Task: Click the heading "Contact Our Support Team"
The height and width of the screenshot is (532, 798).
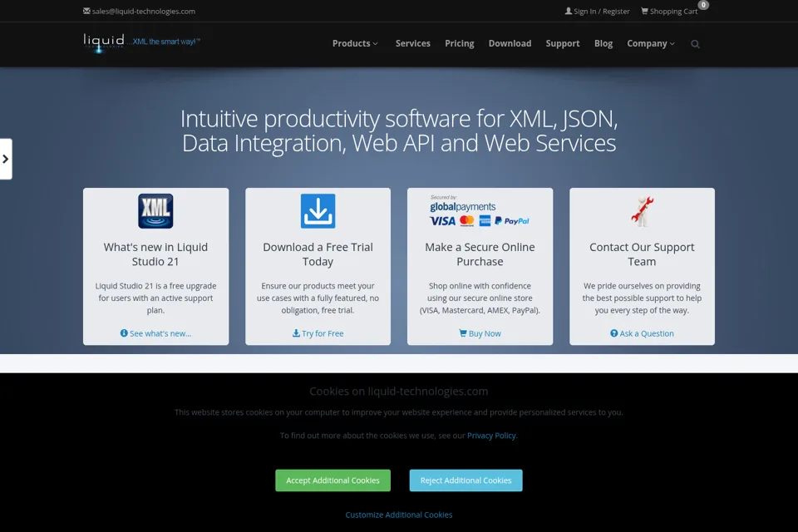Action: coord(642,254)
